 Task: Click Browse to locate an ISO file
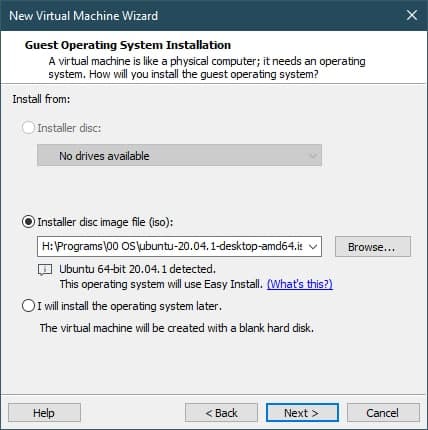click(x=373, y=247)
